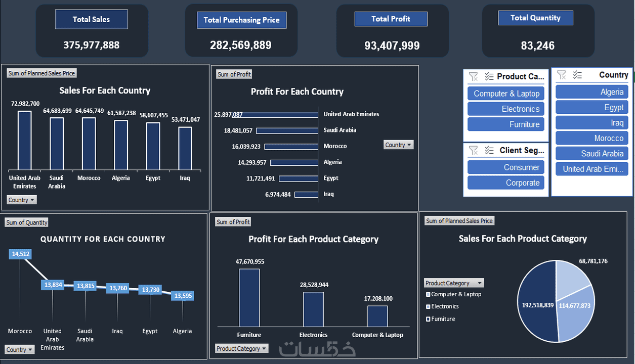
Task: Select United Arab Emirates sales bar
Action: (x=25, y=141)
